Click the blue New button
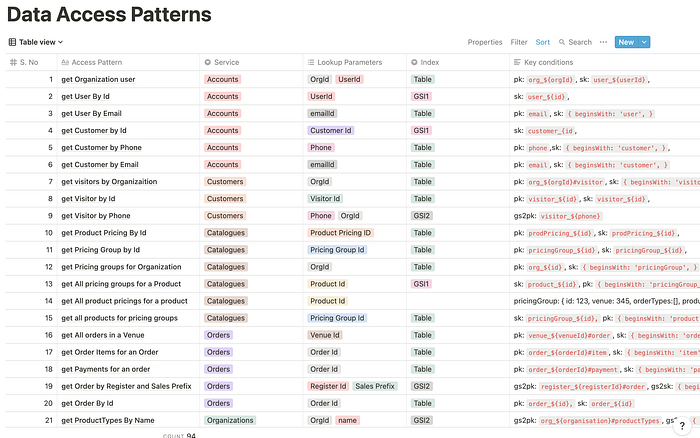This screenshot has width=700, height=438. pos(626,42)
